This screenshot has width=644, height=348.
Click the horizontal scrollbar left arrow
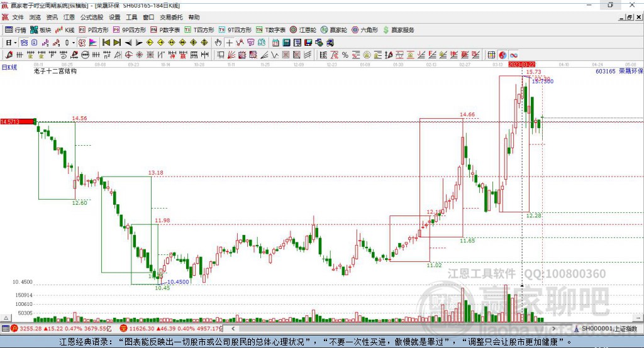[233, 329]
